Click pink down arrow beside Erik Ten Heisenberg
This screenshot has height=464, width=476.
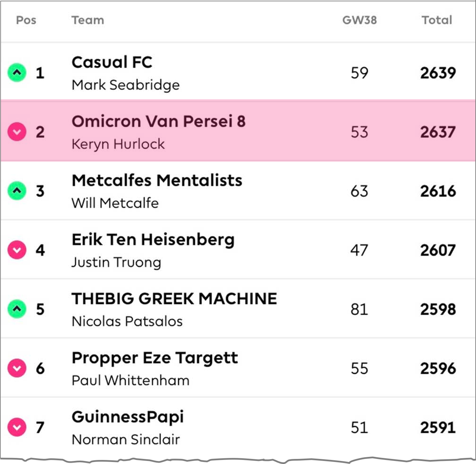tap(17, 250)
